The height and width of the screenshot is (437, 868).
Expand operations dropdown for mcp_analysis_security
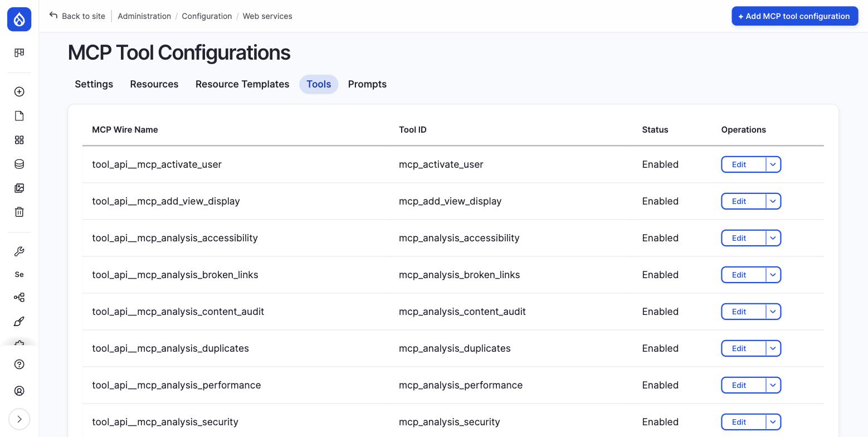(x=773, y=422)
